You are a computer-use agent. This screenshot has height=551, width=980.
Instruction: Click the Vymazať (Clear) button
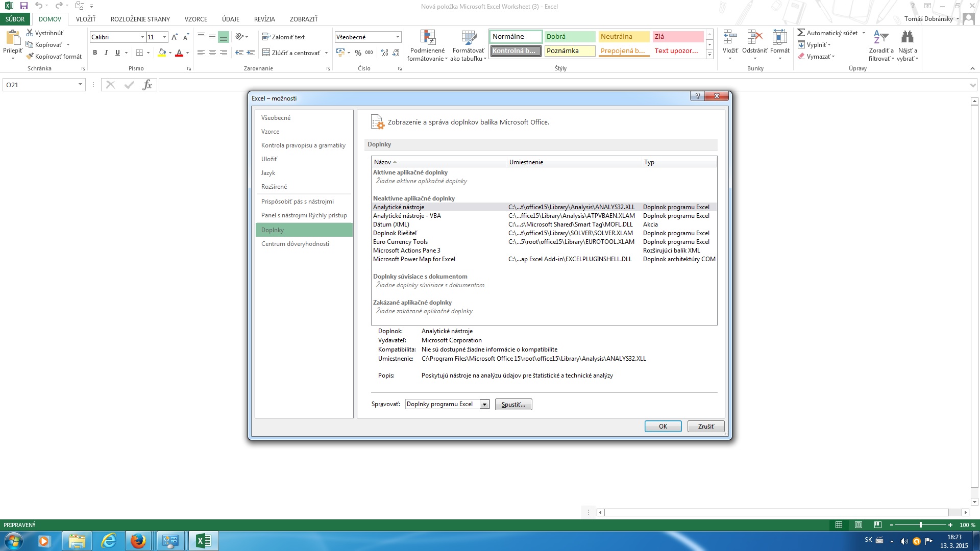pos(817,56)
